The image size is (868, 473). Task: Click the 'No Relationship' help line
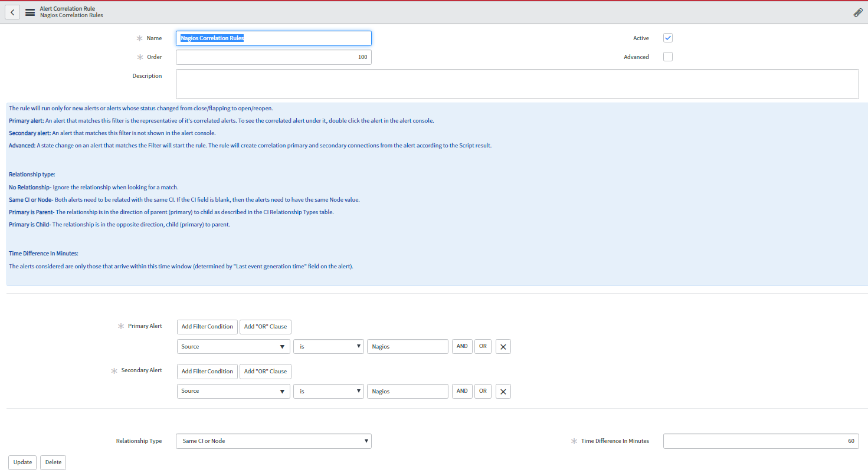pyautogui.click(x=93, y=188)
